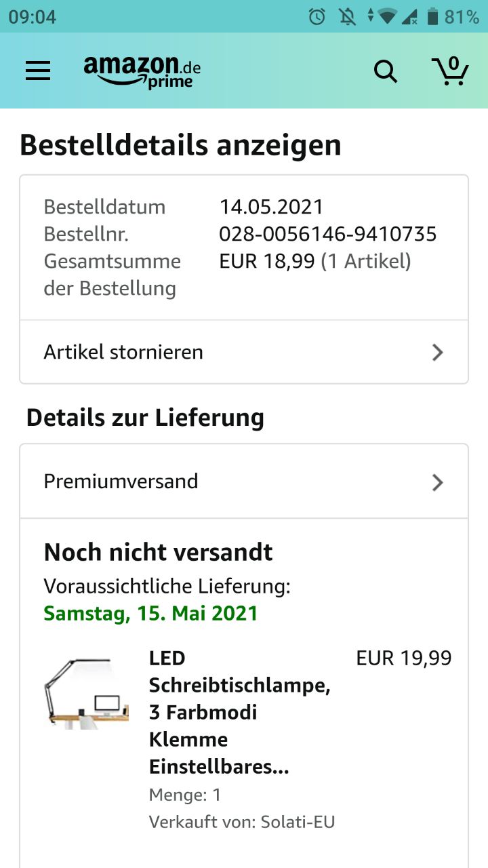Tap the muted notifications bell icon
This screenshot has width=488, height=868.
coord(348,17)
